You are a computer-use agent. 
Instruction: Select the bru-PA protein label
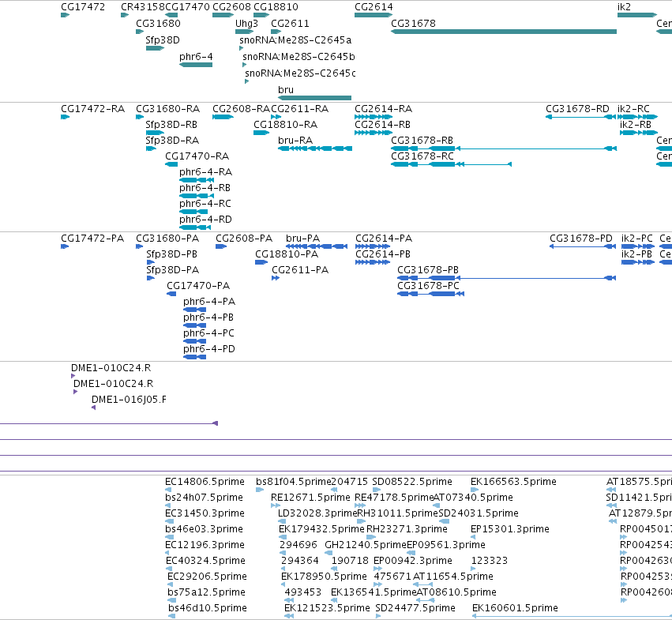(302, 239)
